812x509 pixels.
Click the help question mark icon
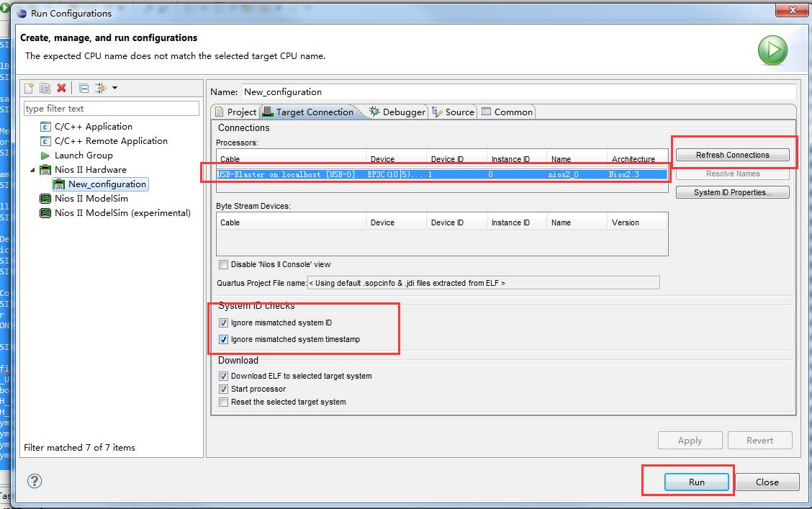pos(35,481)
